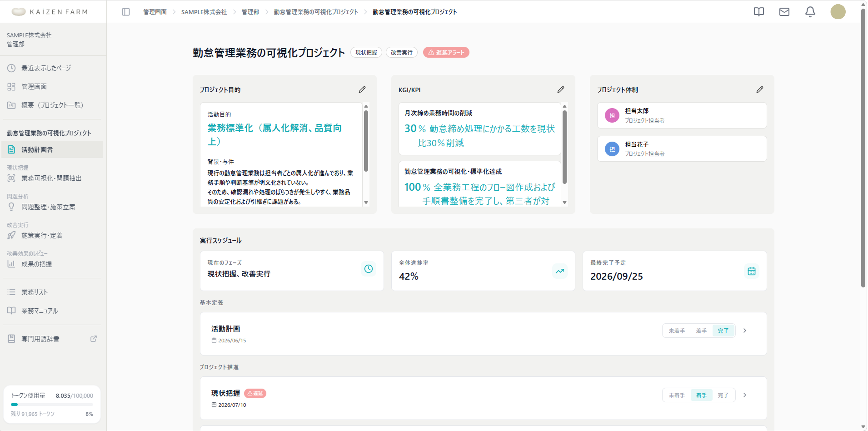The height and width of the screenshot is (431, 868).
Task: Open the 担当花子 member card
Action: (x=682, y=149)
